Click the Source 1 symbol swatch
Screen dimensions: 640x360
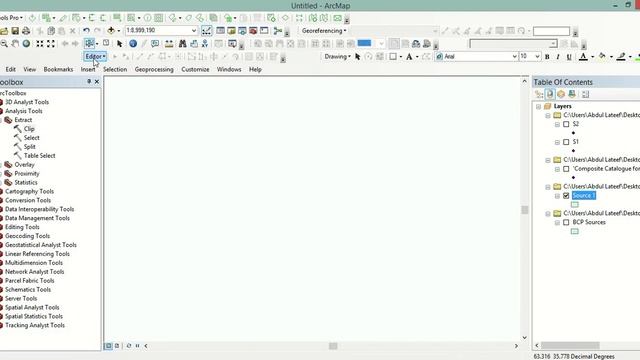click(575, 204)
